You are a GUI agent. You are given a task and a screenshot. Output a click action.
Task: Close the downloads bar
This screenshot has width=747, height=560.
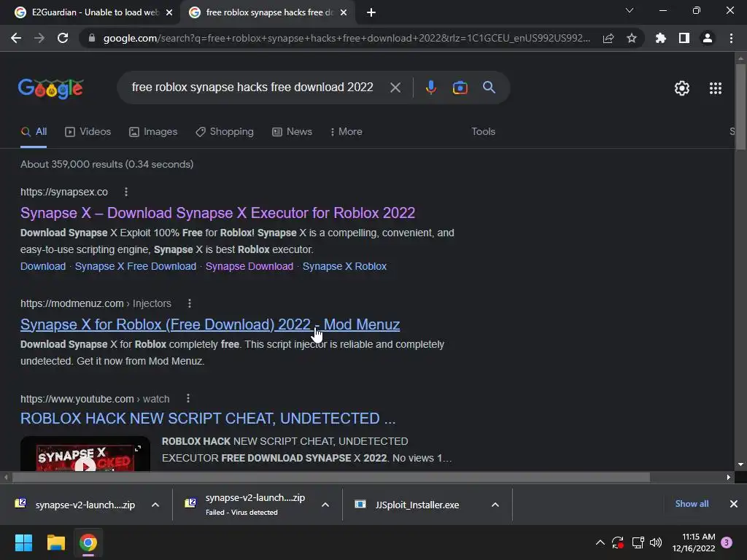coord(734,504)
